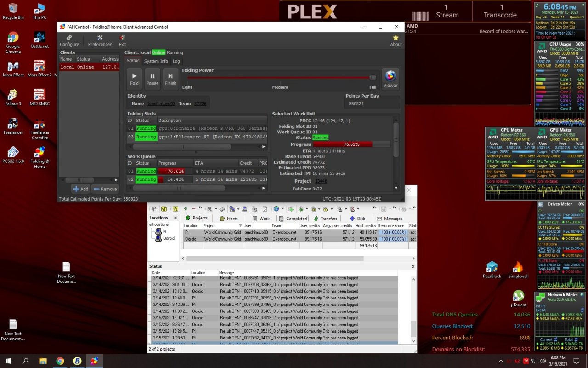Click the Folding Power slider handle

(x=373, y=77)
